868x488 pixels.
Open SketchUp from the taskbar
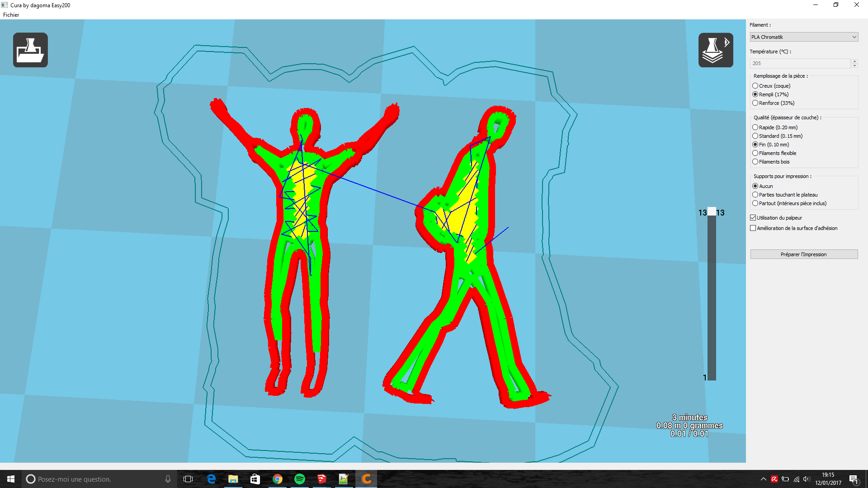coord(321,479)
